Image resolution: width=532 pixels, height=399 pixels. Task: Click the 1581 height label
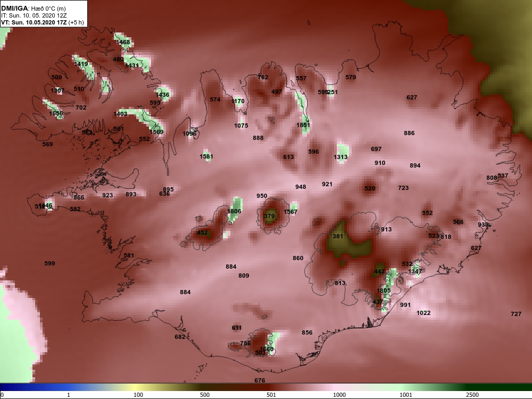coord(206,156)
